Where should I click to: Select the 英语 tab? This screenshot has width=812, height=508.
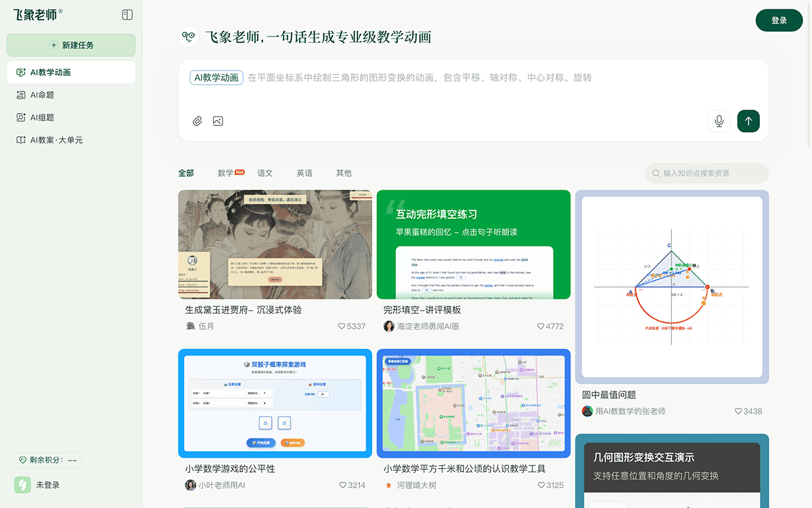pyautogui.click(x=304, y=173)
